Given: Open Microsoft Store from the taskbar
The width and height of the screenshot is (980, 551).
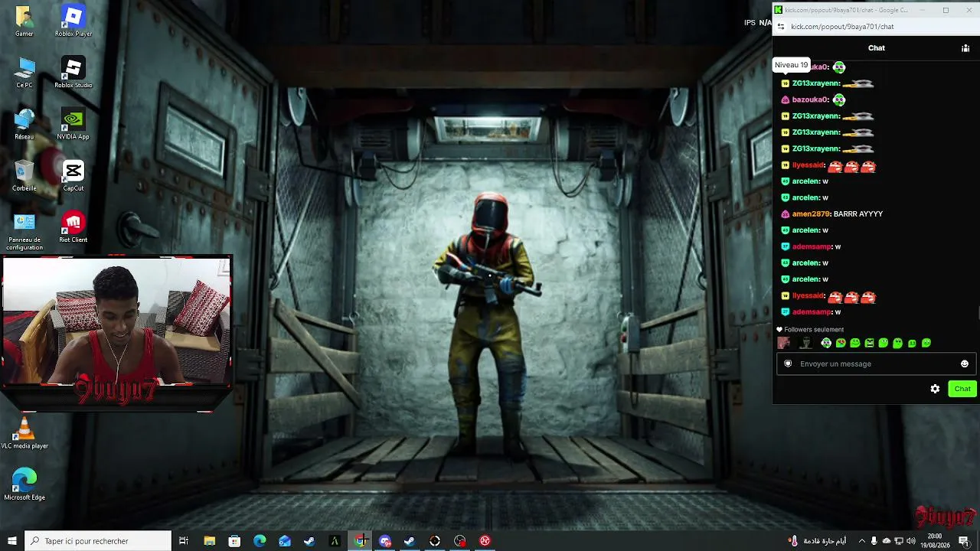Looking at the screenshot, I should point(235,541).
